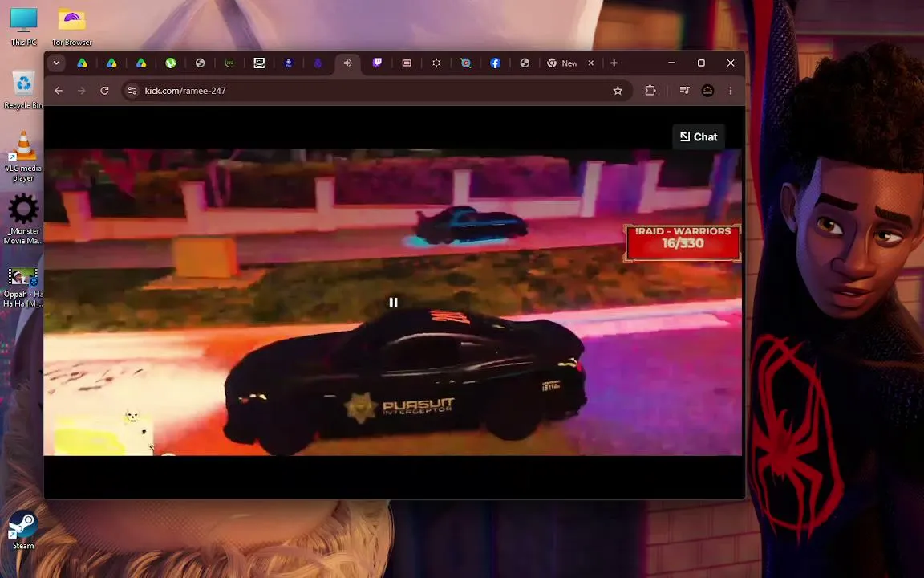Open Tor Browser desktop shortcut
Screen dimensions: 924x578
pos(72,26)
